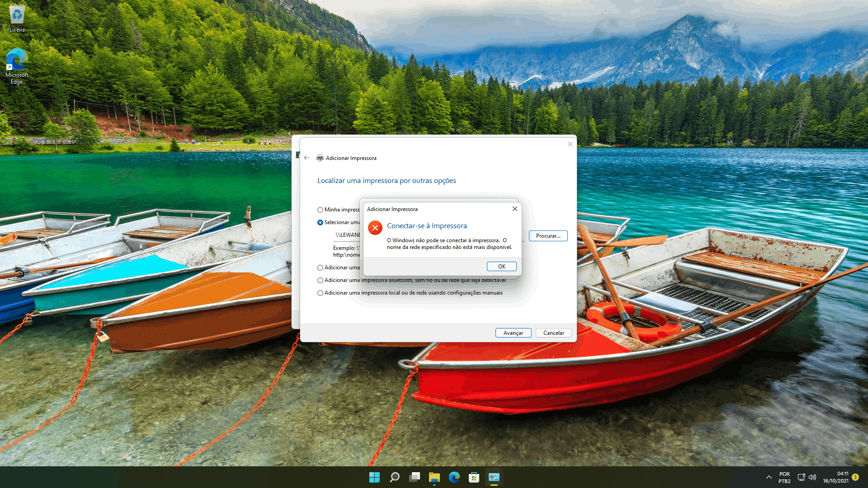Open the network status tray icon

(x=801, y=477)
